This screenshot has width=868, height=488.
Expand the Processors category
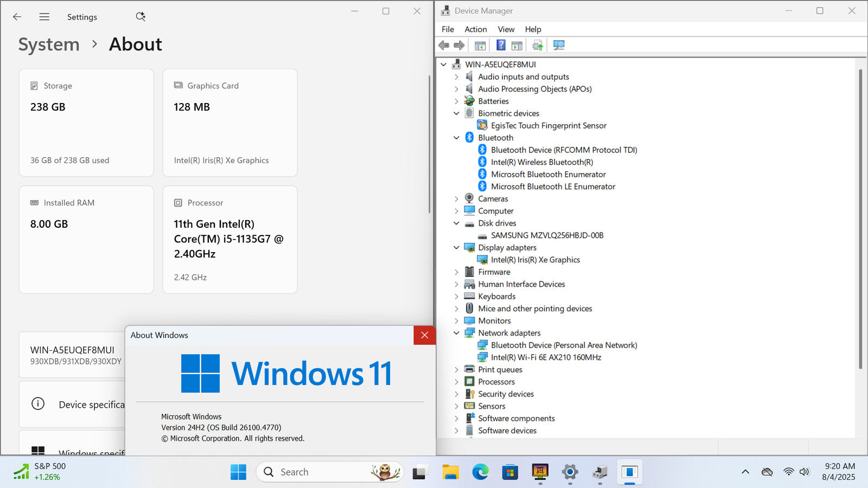pos(456,382)
